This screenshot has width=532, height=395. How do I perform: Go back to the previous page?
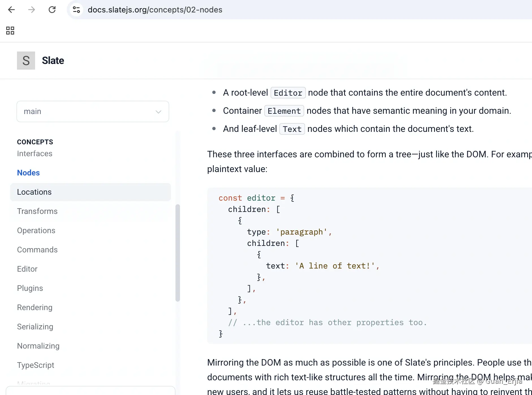(x=11, y=10)
